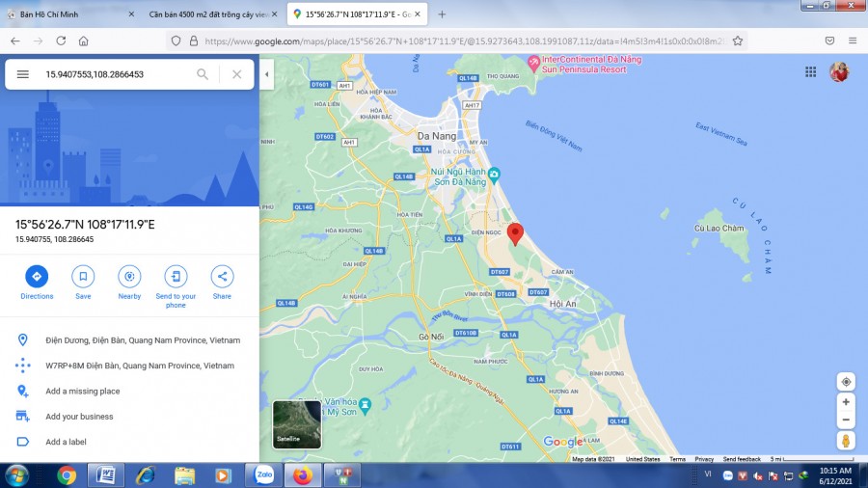Click the Cù Lao Chàm island label

719,228
